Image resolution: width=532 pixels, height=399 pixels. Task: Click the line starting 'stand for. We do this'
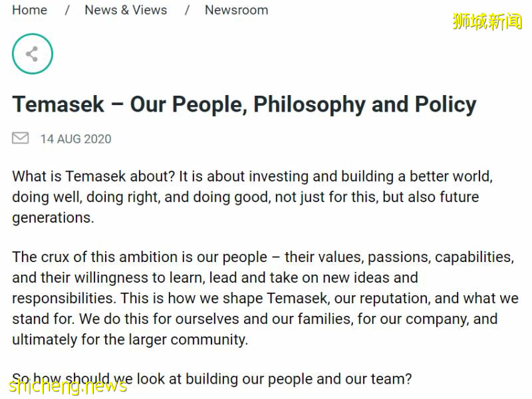[x=255, y=319]
